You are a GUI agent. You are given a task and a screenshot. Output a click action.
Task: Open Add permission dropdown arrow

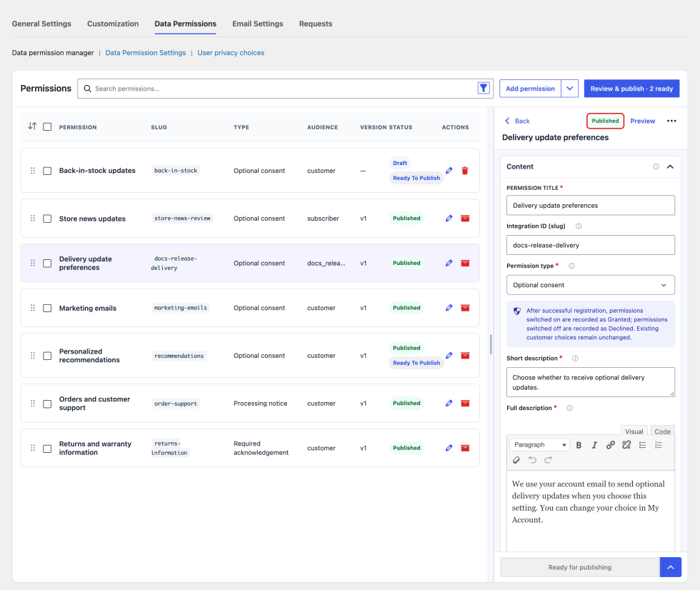pos(570,89)
